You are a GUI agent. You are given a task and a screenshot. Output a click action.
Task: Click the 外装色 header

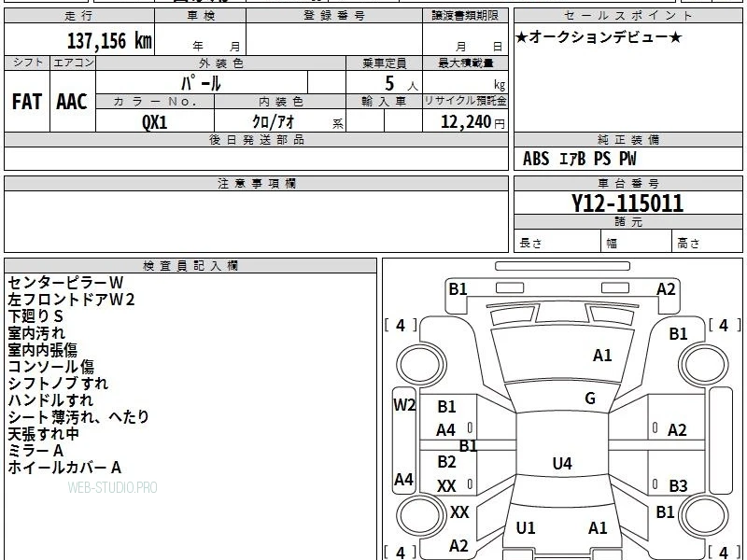click(221, 63)
